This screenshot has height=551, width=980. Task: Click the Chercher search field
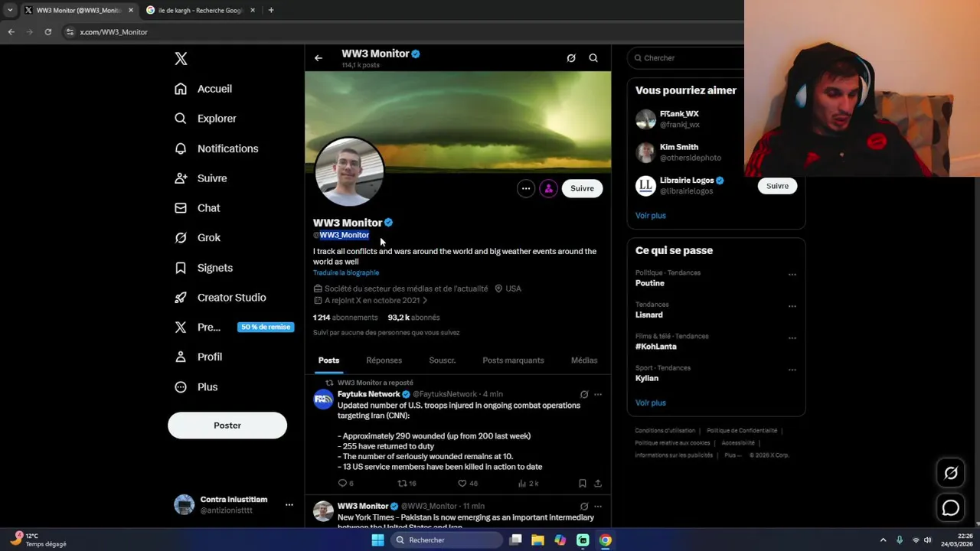point(685,58)
